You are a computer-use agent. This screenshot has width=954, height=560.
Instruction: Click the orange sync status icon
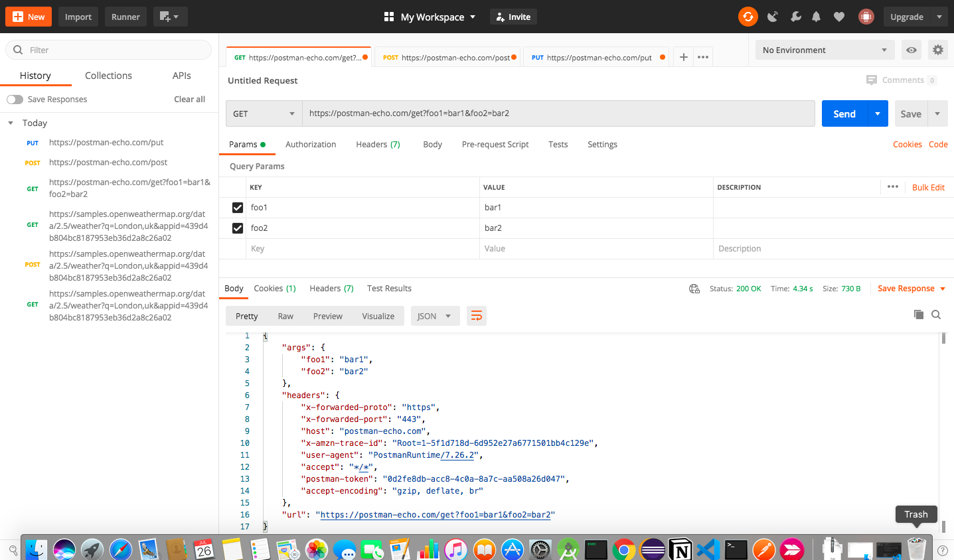pyautogui.click(x=748, y=17)
